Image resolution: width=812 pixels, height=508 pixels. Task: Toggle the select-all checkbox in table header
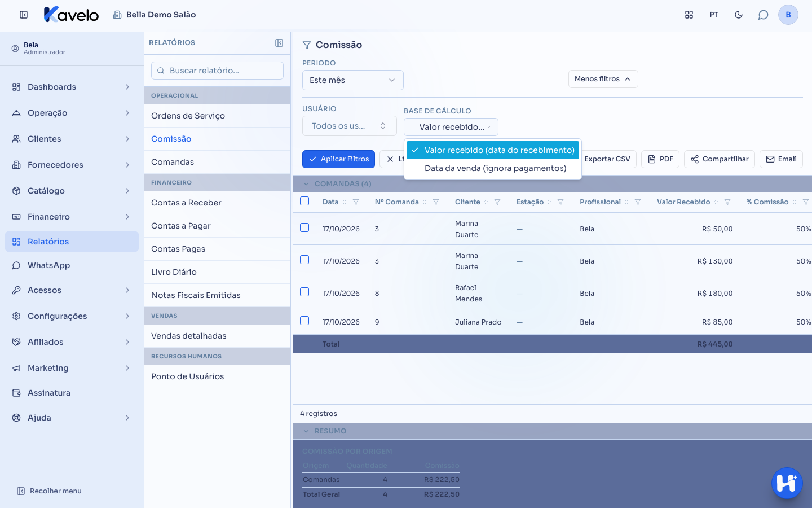[x=304, y=201]
